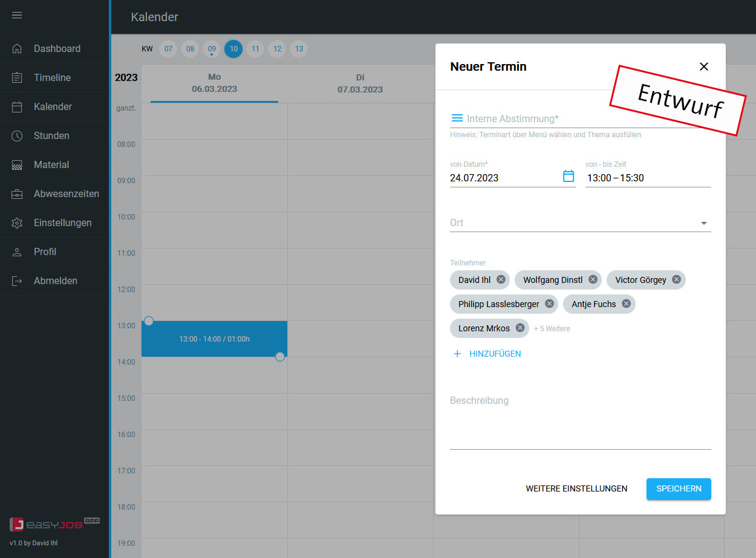
Task: Open the date picker calendar icon
Action: 569,175
